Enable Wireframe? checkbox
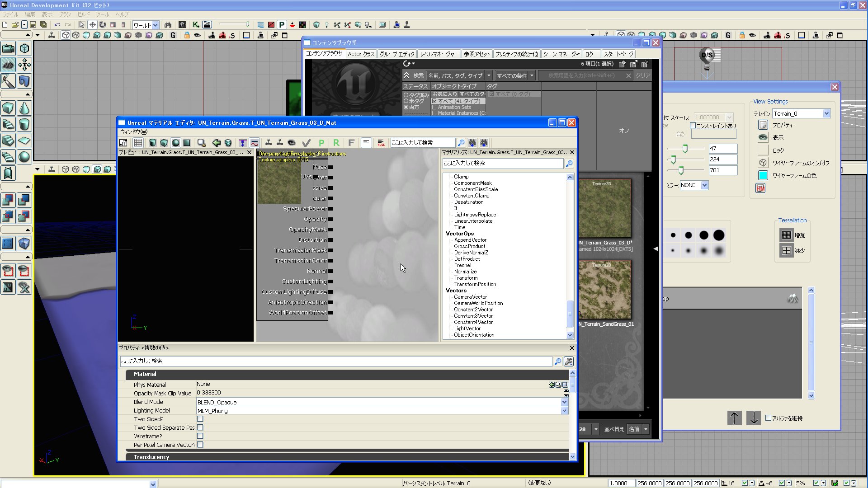This screenshot has width=868, height=488. pyautogui.click(x=200, y=436)
